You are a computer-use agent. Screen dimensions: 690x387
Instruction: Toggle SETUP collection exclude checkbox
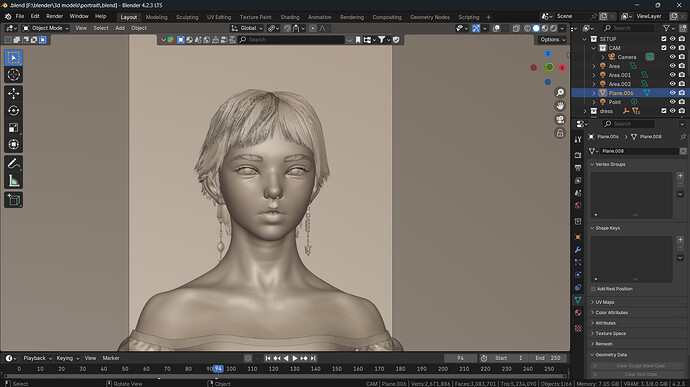pyautogui.click(x=664, y=39)
